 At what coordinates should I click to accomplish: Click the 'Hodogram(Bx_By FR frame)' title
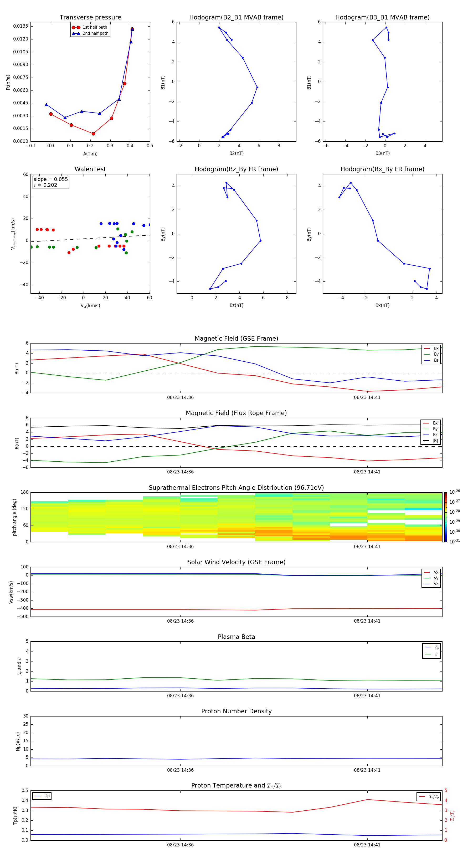(382, 169)
